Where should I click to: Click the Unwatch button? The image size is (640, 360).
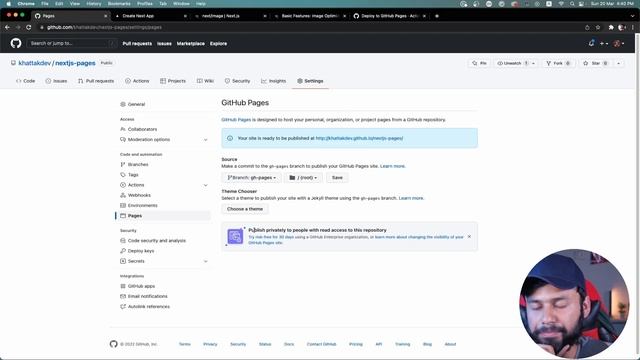512,63
